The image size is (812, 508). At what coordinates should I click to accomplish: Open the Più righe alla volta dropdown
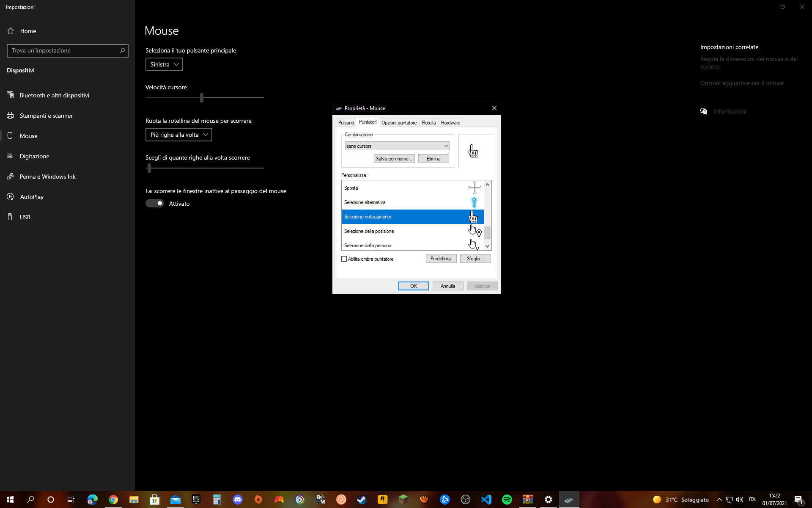[178, 135]
